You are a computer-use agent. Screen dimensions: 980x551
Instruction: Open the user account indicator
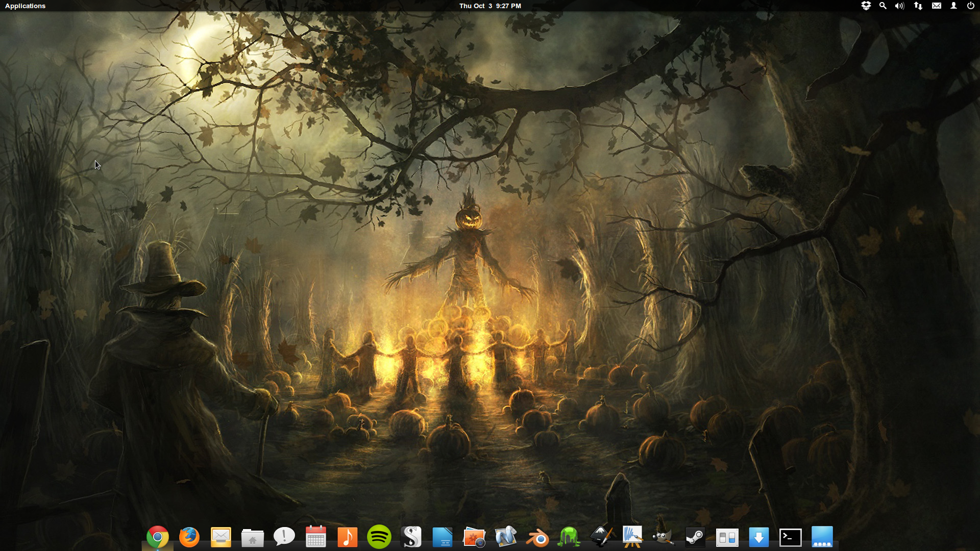tap(953, 6)
